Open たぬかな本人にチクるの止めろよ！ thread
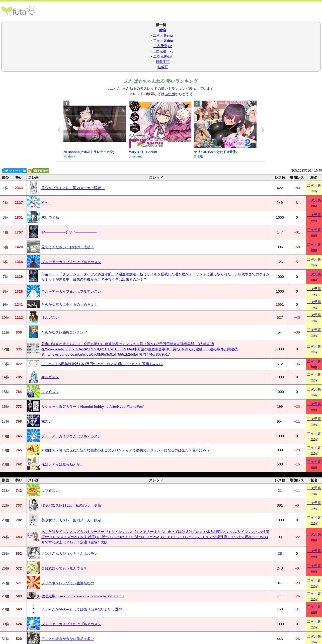Screen dimensions: 322x644 [x=69, y=304]
